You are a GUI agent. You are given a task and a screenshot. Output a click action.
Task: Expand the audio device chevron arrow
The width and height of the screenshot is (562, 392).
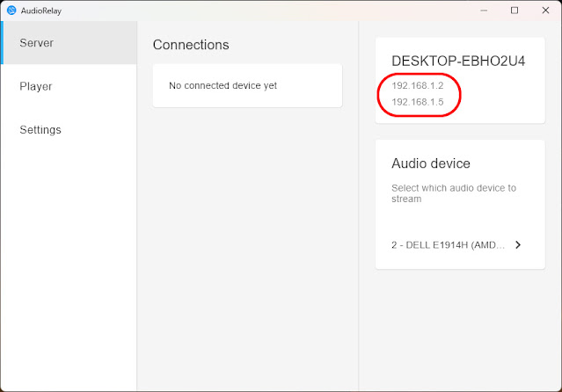pos(518,244)
